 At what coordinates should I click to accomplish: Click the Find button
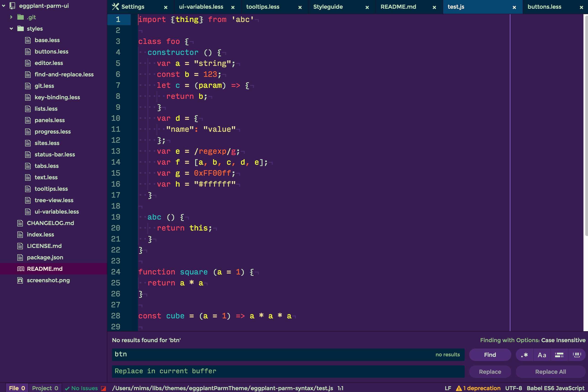(x=490, y=355)
